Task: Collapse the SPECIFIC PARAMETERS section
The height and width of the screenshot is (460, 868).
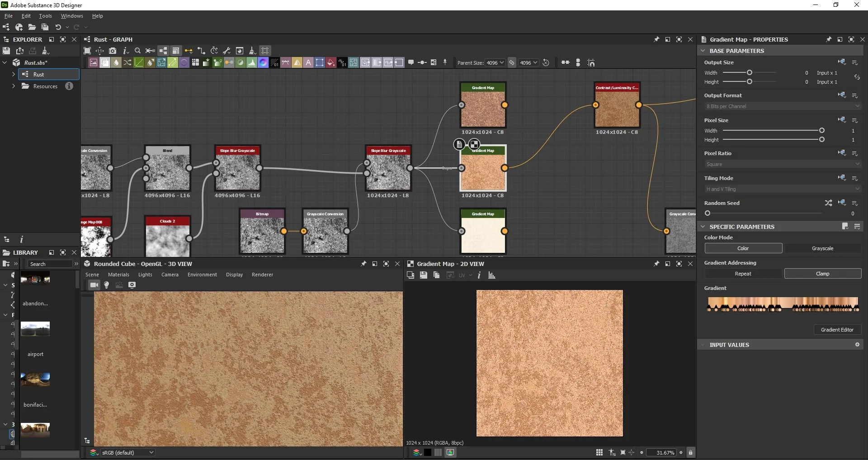Action: (703, 227)
